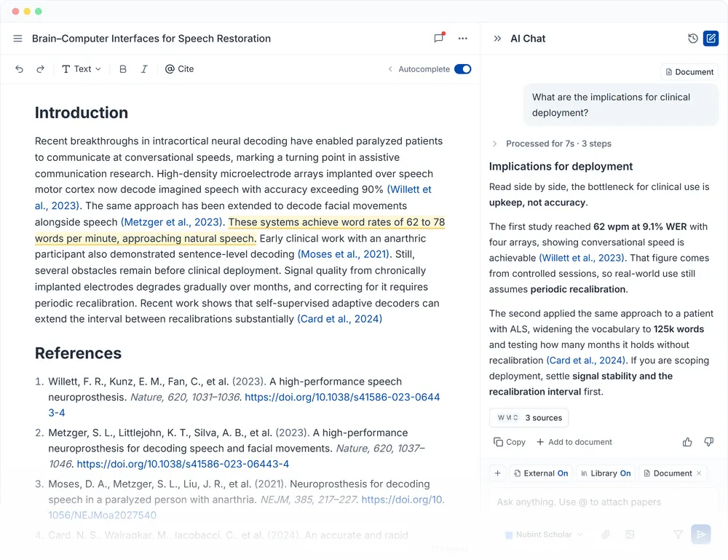Open Card et al., 2024 citation in chat
The height and width of the screenshot is (560, 728).
(x=586, y=360)
